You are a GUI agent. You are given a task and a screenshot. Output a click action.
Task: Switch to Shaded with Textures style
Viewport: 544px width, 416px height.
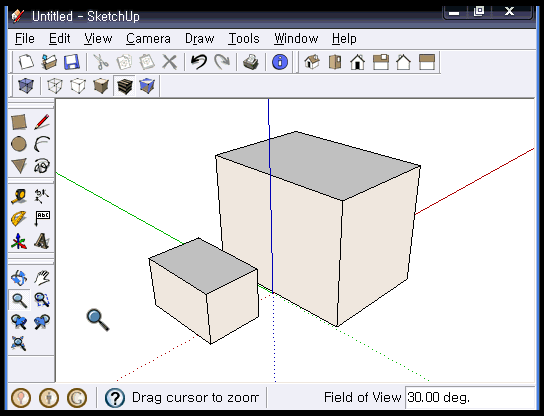coord(125,86)
